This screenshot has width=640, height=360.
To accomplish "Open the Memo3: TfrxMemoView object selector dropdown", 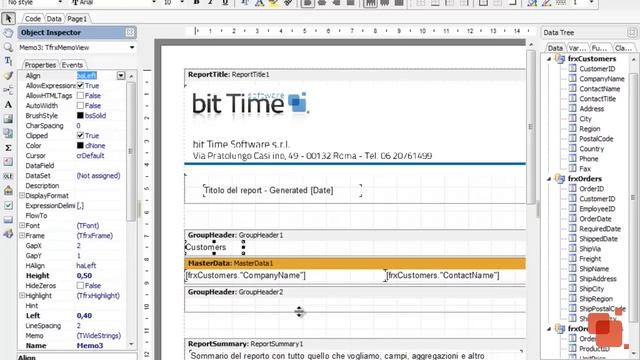I will [132, 48].
